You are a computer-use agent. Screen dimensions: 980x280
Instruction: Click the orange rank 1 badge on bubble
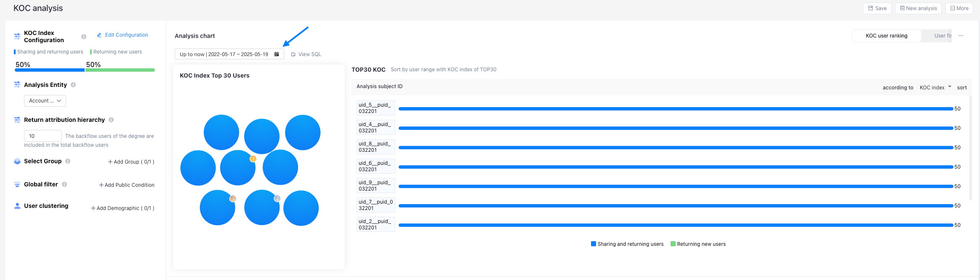click(x=253, y=159)
